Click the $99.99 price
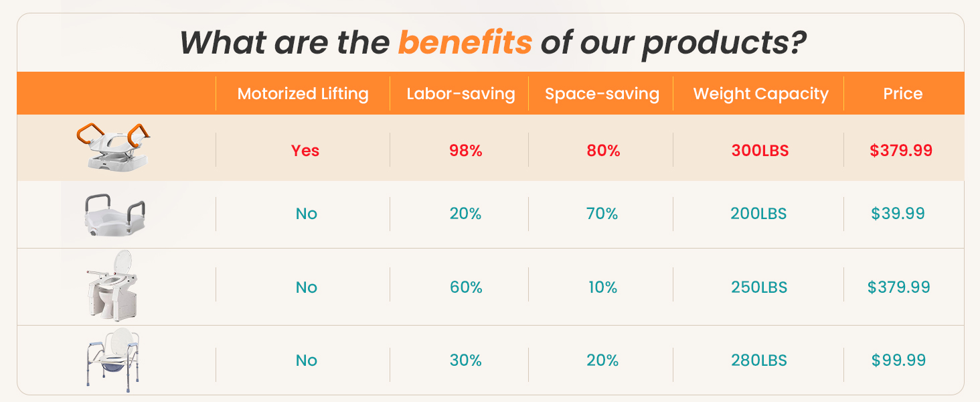The width and height of the screenshot is (980, 402). (x=898, y=360)
